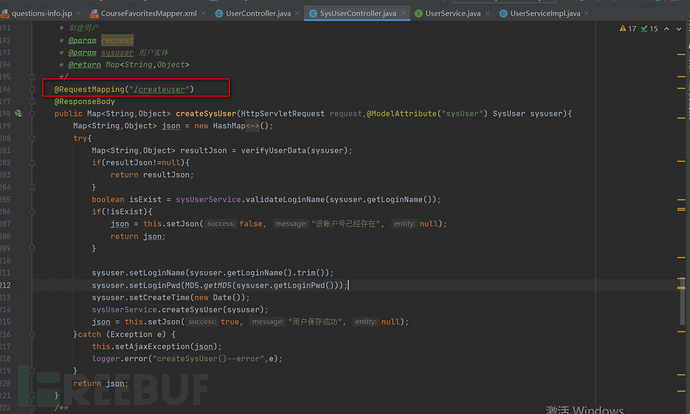Collapse the createSysUser method fold marker
This screenshot has height=414, width=690.
click(x=32, y=114)
